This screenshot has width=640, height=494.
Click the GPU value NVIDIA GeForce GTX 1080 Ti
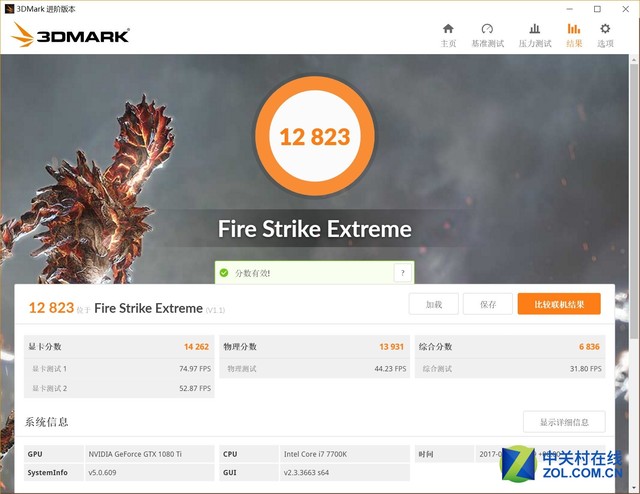point(135,454)
